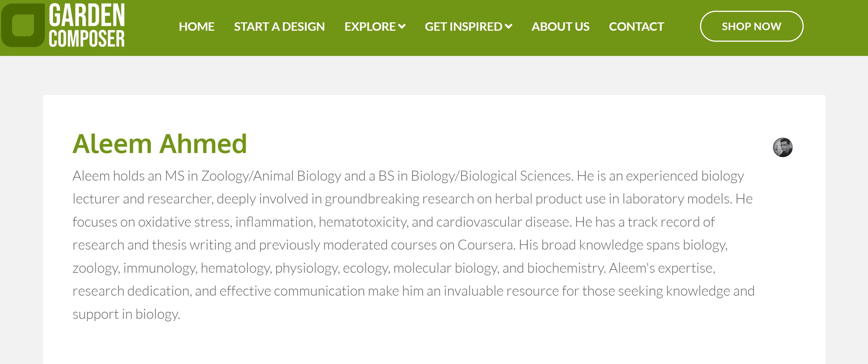Open the HOME navigation link
Screen dimensions: 868x364
(x=196, y=27)
